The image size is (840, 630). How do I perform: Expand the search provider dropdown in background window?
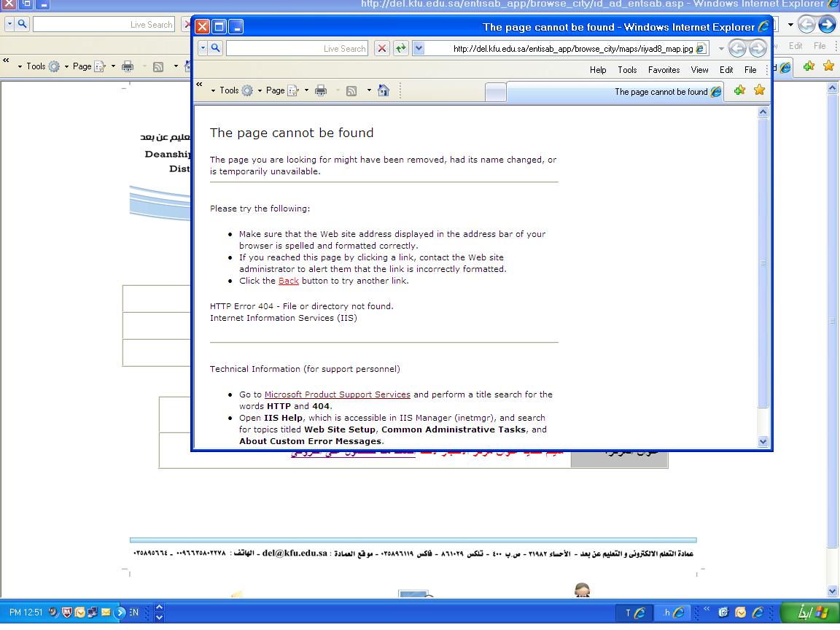[9, 24]
